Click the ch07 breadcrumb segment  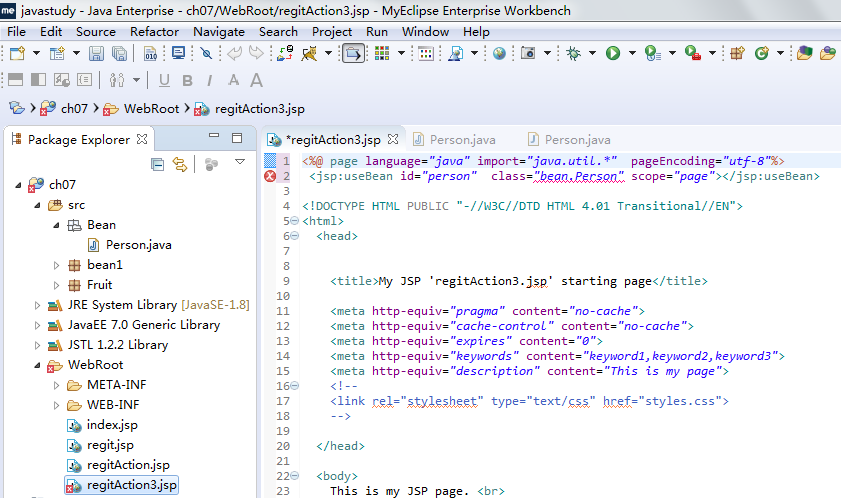tap(74, 109)
